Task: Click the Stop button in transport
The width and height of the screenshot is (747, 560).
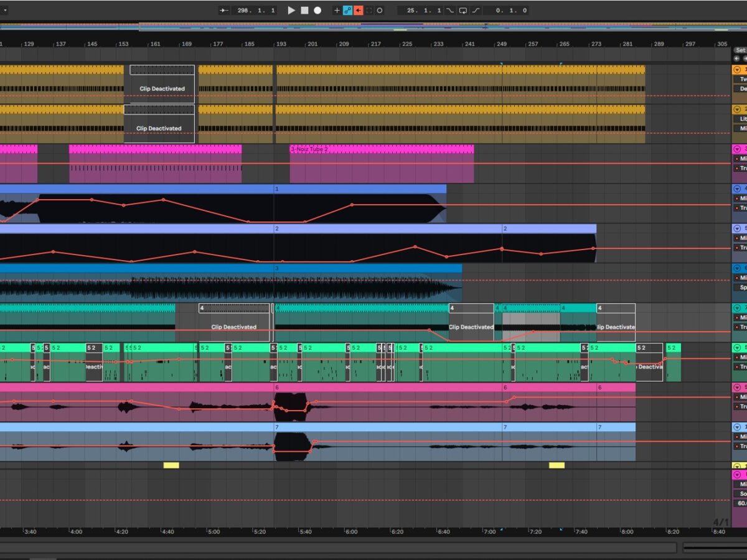Action: (304, 11)
